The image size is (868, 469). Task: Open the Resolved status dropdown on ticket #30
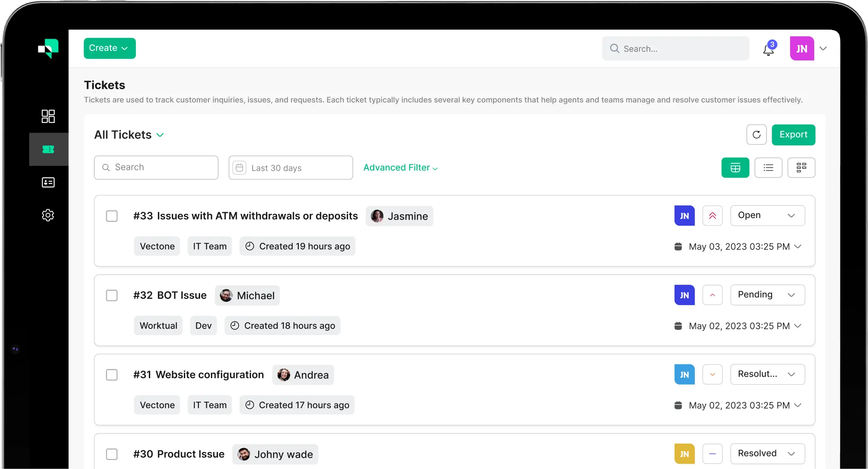768,454
